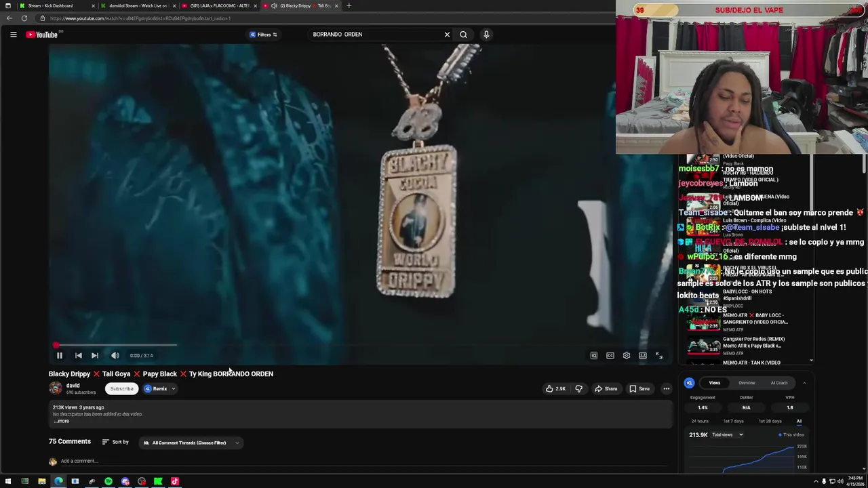Select the Overview tab in vidIQ panel
Screen dimensions: 868x488
(747, 383)
